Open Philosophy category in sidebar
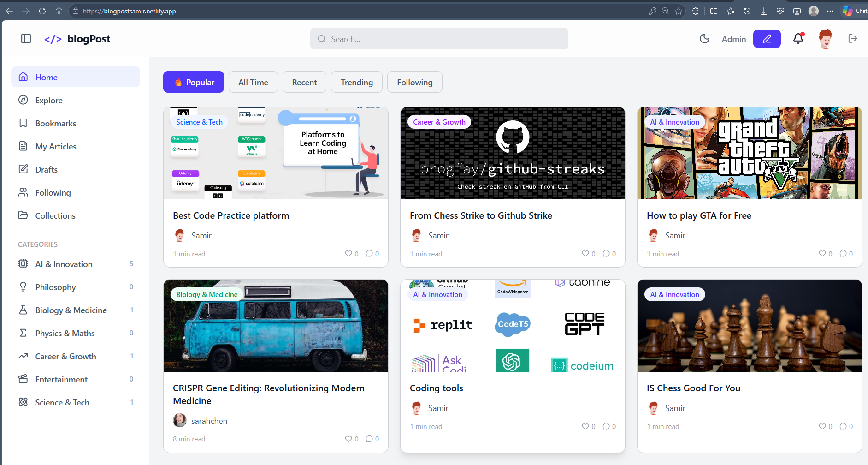This screenshot has height=465, width=868. point(76,287)
